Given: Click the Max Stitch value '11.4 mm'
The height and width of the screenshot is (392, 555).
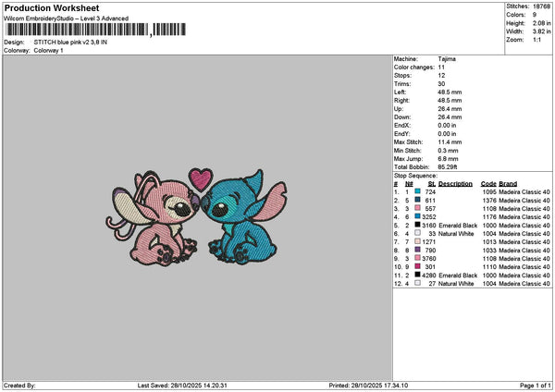Looking at the screenshot, I should [450, 142].
